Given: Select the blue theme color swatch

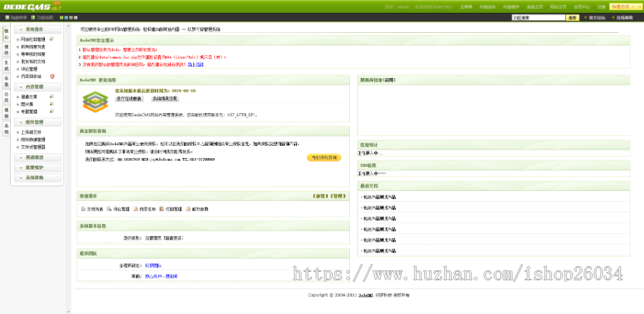Looking at the screenshot, I should click(66, 18).
